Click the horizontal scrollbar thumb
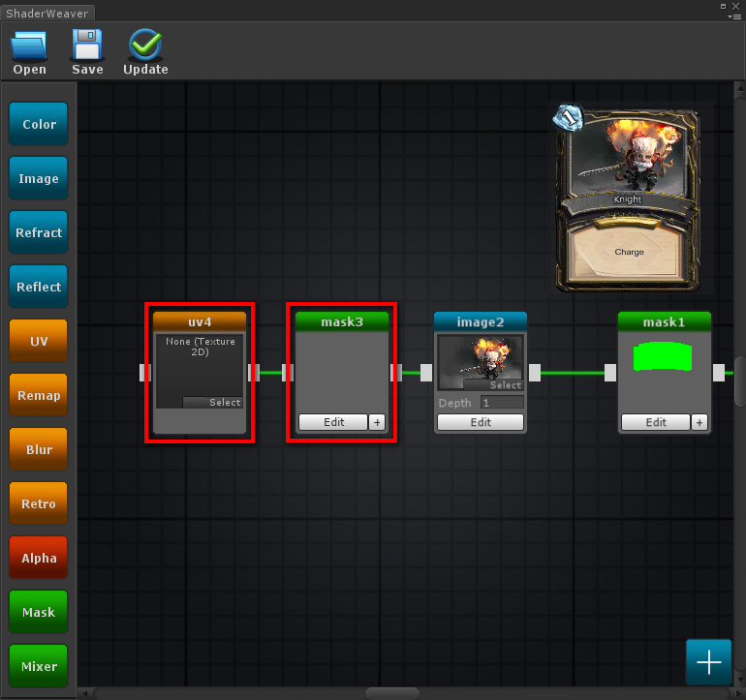Screen dimensions: 746x700 [392, 693]
